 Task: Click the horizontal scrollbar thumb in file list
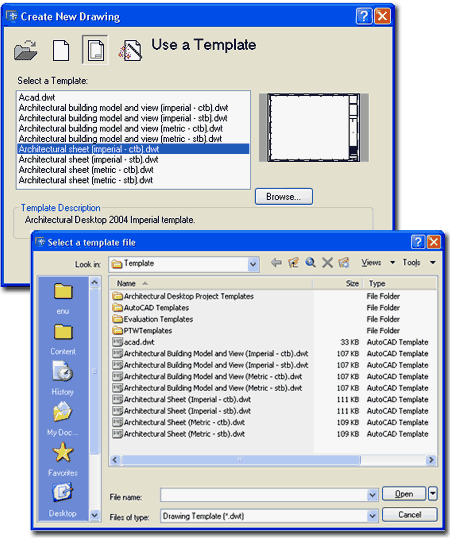240,459
